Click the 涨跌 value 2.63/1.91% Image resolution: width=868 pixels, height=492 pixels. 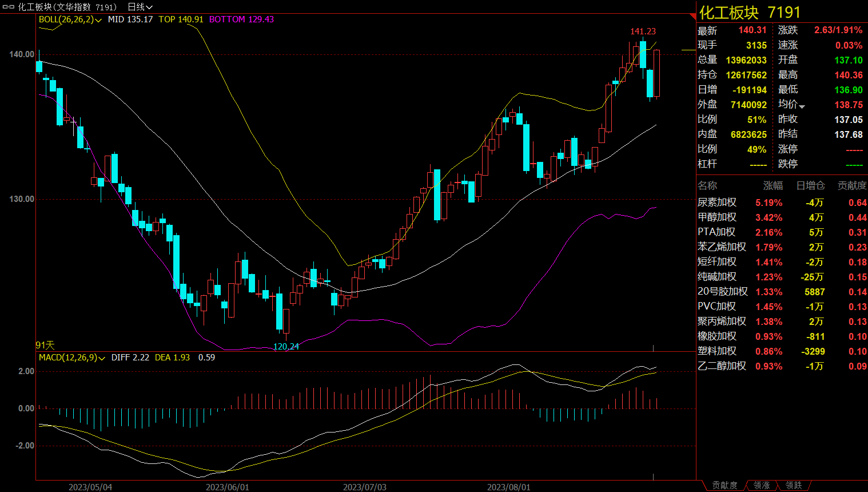(838, 30)
